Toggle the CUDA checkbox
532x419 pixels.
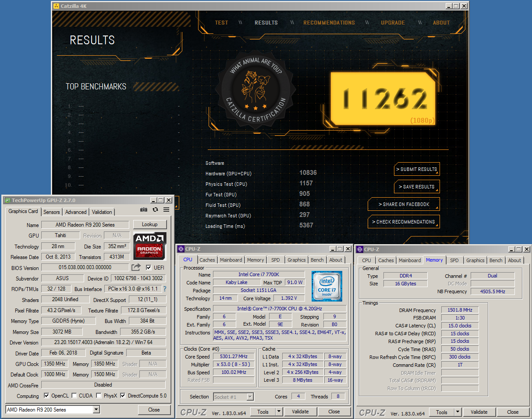[74, 396]
